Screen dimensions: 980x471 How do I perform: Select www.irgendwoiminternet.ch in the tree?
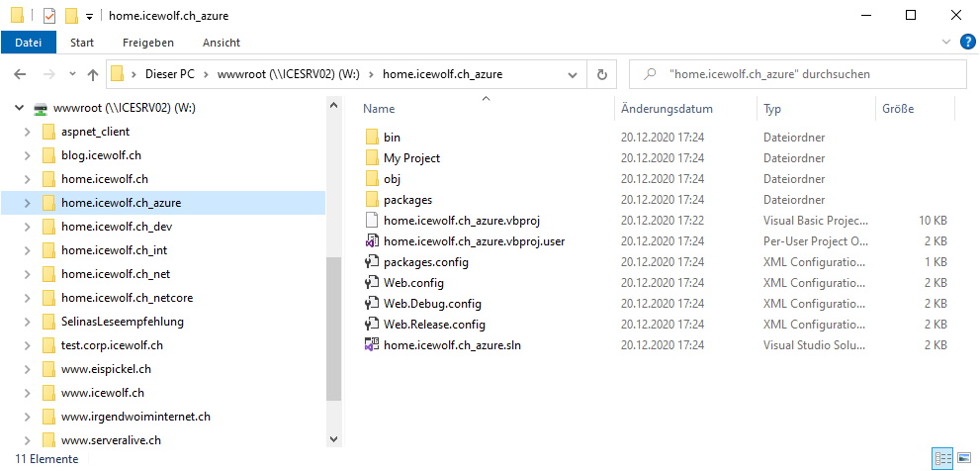[135, 418]
